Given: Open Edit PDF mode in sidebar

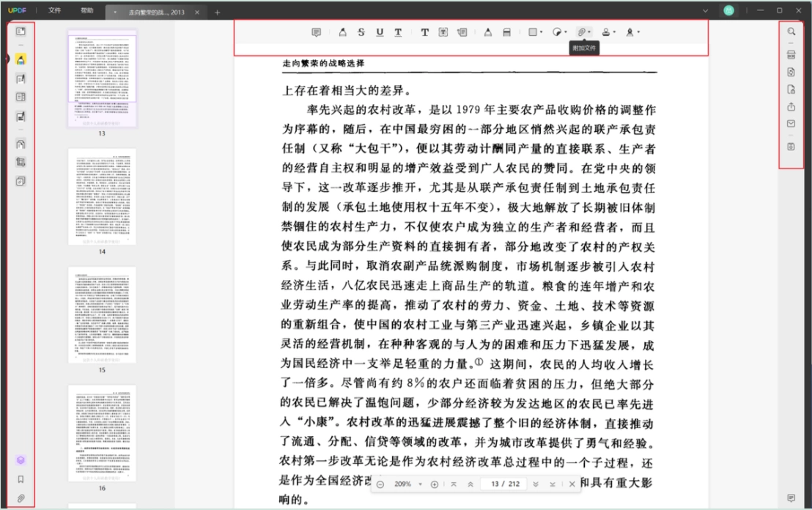Looking at the screenshot, I should pos(21,79).
